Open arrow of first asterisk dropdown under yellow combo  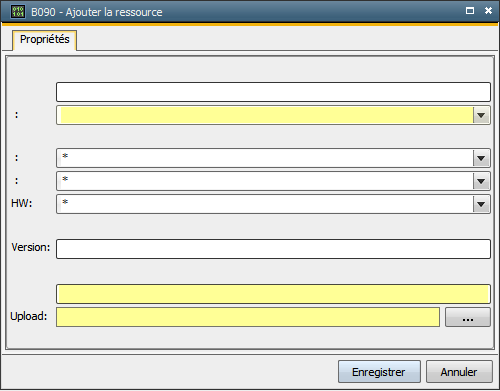[481, 158]
